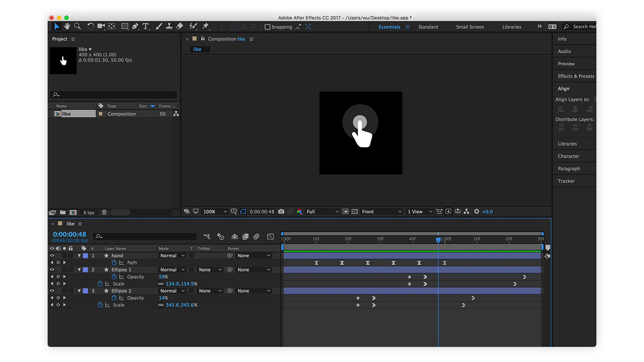Delete selected project item with trash icon
Viewport: 644px width, 362px height.
pos(104,212)
